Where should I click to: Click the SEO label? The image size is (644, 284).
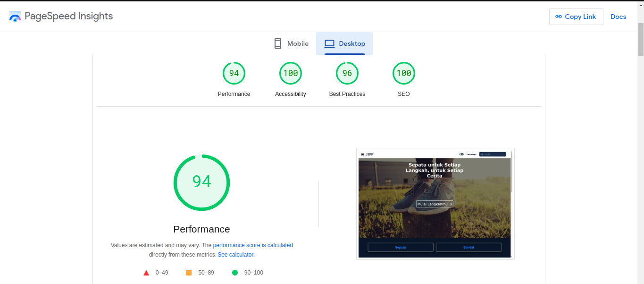pyautogui.click(x=404, y=94)
